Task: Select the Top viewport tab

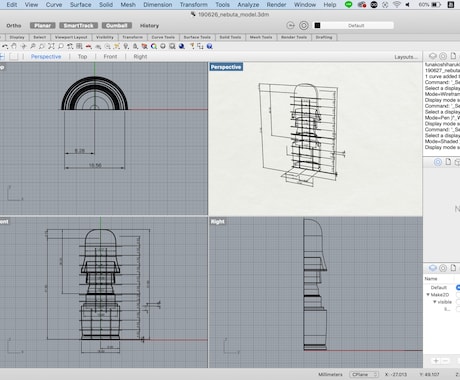Action: point(82,57)
